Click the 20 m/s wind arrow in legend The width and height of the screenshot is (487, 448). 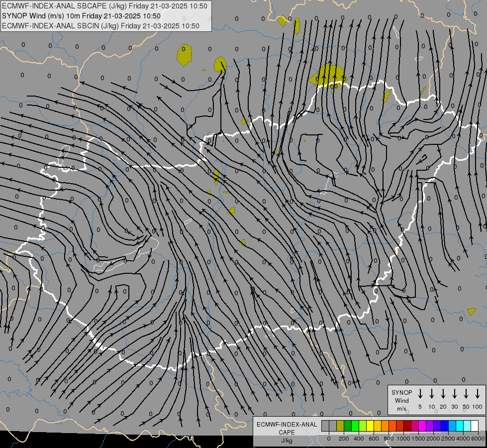click(x=443, y=394)
